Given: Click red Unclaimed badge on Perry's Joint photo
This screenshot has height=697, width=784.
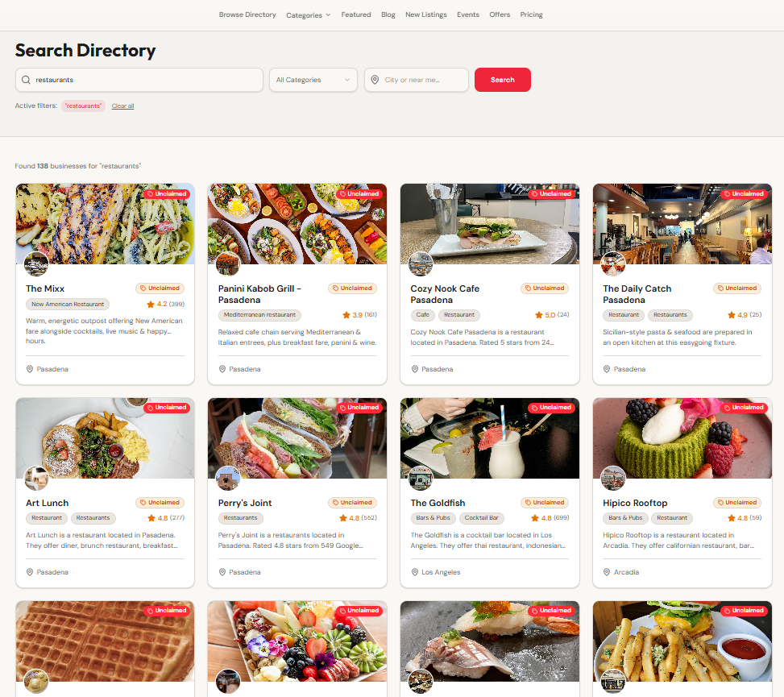Looking at the screenshot, I should point(359,408).
